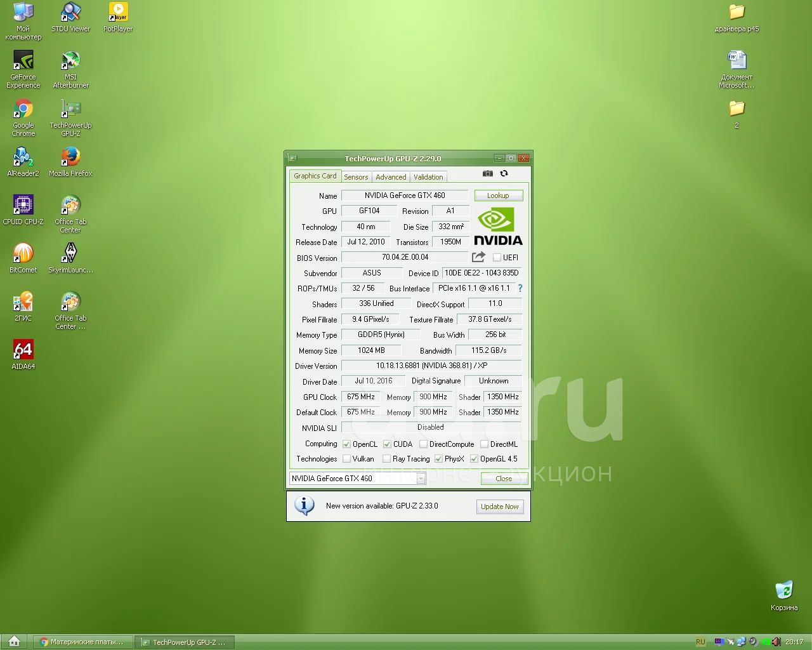Toggle the DirectCompute checkbox

tap(423, 444)
